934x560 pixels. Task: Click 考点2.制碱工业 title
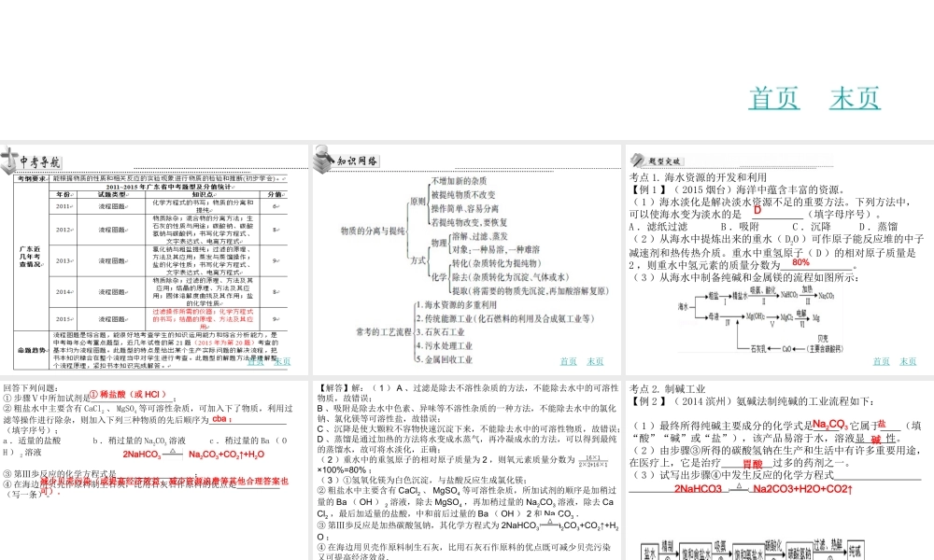(x=668, y=389)
